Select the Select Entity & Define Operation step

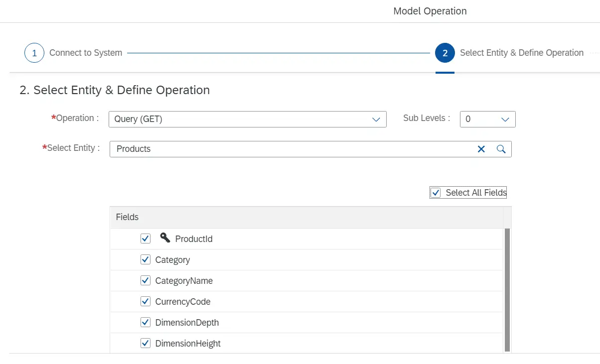point(521,53)
